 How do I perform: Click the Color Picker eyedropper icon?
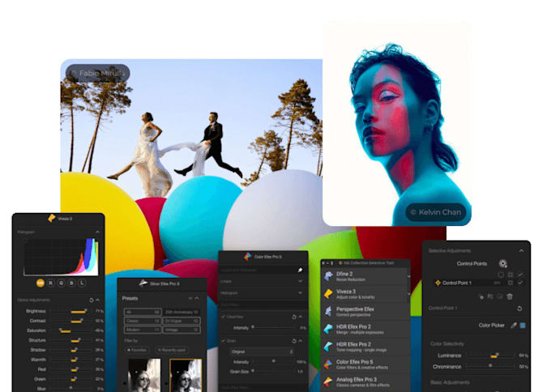514,326
